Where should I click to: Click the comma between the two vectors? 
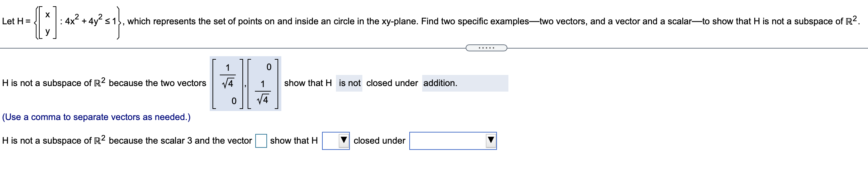[246, 86]
